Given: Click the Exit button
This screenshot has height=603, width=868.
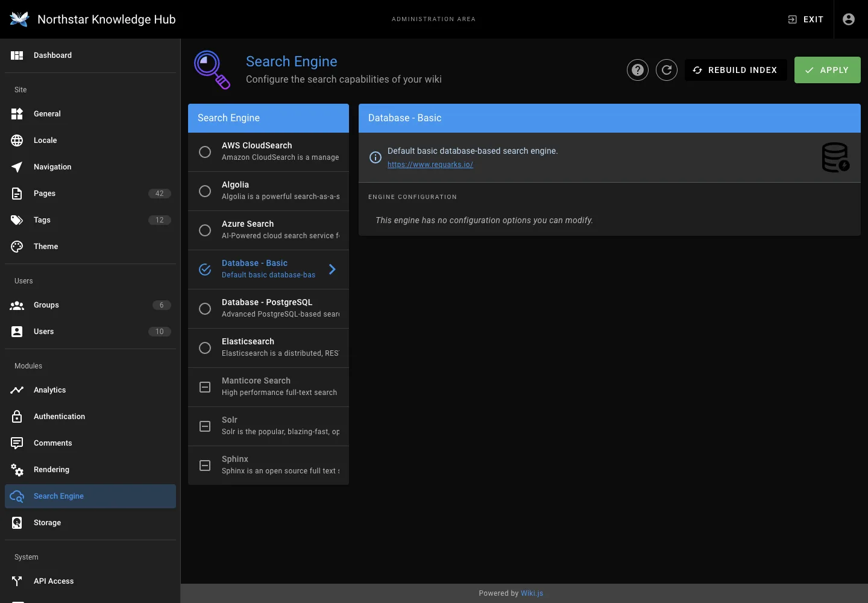Looking at the screenshot, I should pos(805,19).
